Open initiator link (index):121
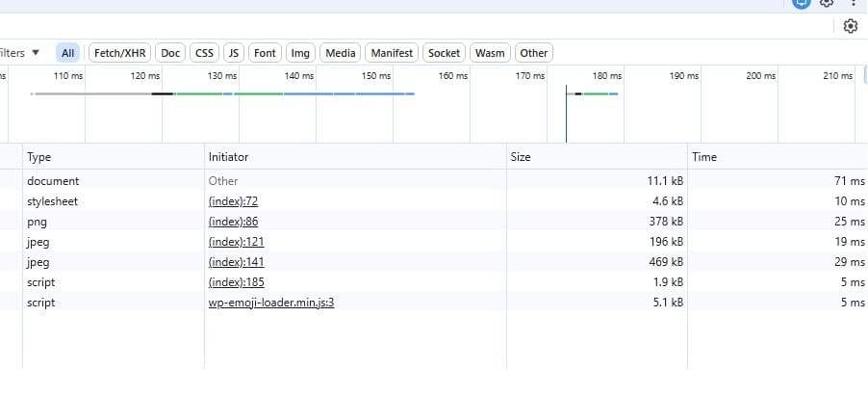Screen dimensions: 868x396 point(237,242)
